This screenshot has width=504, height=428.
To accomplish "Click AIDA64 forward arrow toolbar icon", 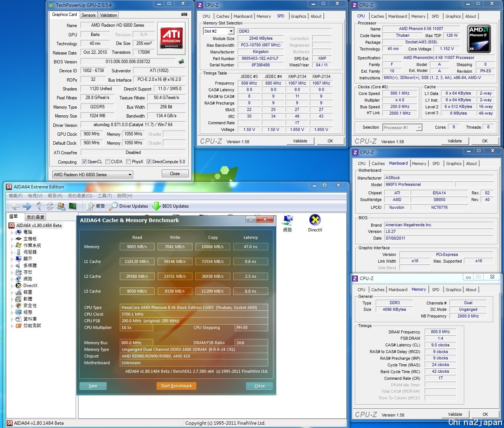I will click(x=27, y=206).
